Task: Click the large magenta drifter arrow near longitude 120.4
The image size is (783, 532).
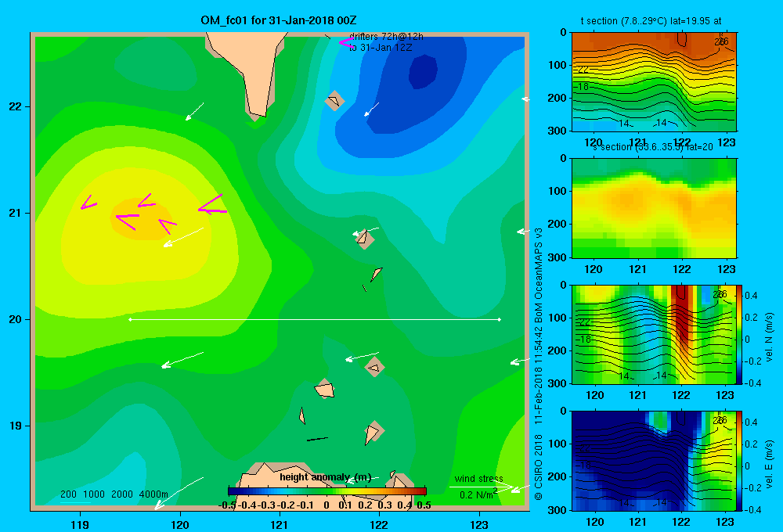Action: pos(212,205)
